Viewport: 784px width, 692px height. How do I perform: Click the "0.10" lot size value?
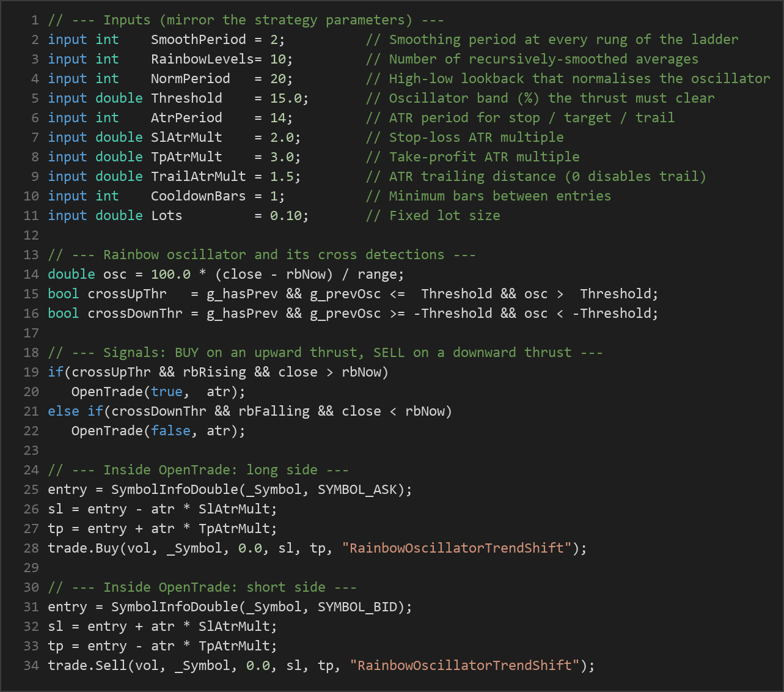(285, 216)
